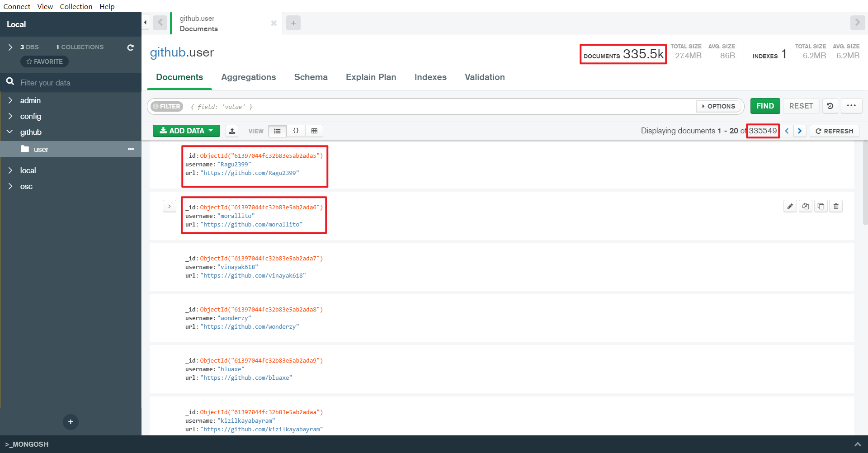Collapse the github database
This screenshot has width=868, height=453.
(10, 132)
